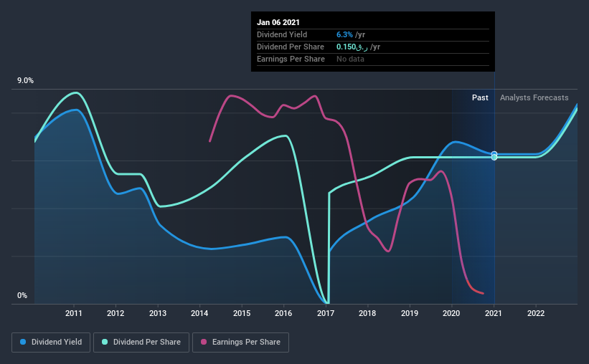Select the 2013 axis label

pyautogui.click(x=158, y=313)
